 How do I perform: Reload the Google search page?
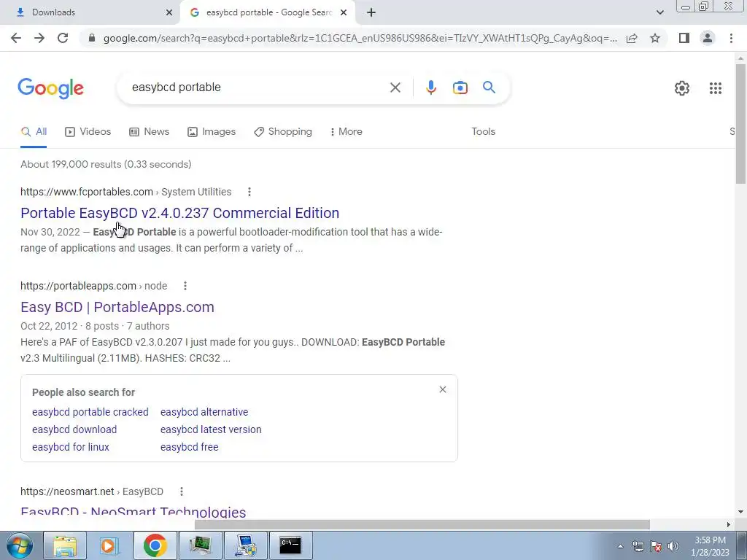(63, 38)
